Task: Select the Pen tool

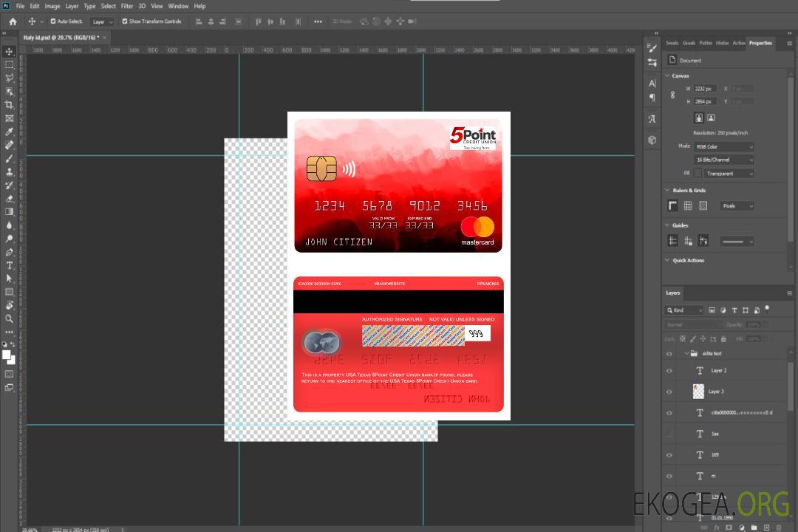Action: click(x=9, y=252)
